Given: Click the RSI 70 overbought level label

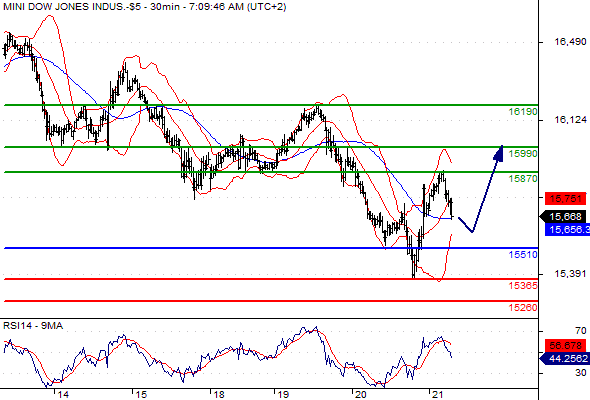Looking at the screenshot, I should click(x=581, y=331).
